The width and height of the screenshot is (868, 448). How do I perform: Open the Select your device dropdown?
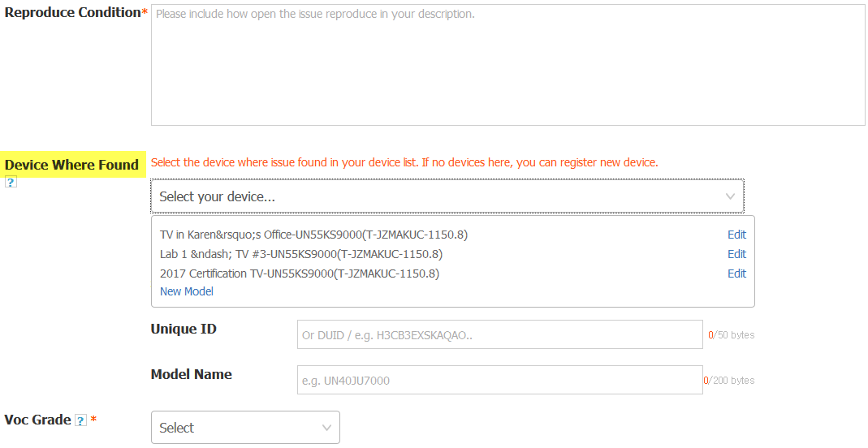pos(447,196)
